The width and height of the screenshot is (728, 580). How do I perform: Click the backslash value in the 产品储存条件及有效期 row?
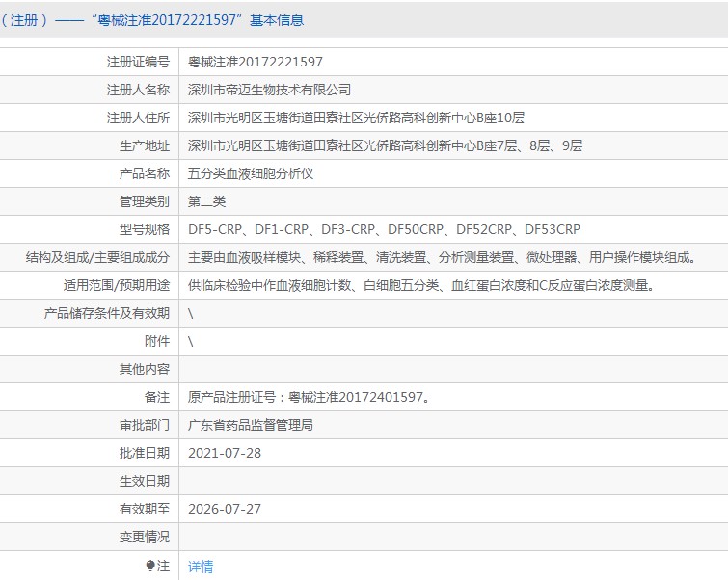tap(190, 314)
